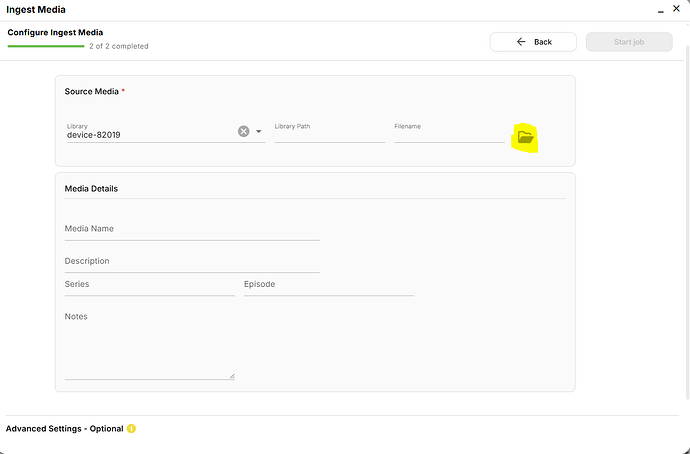Click the green step progress bar
Screen dimensions: 690x454
[46, 46]
